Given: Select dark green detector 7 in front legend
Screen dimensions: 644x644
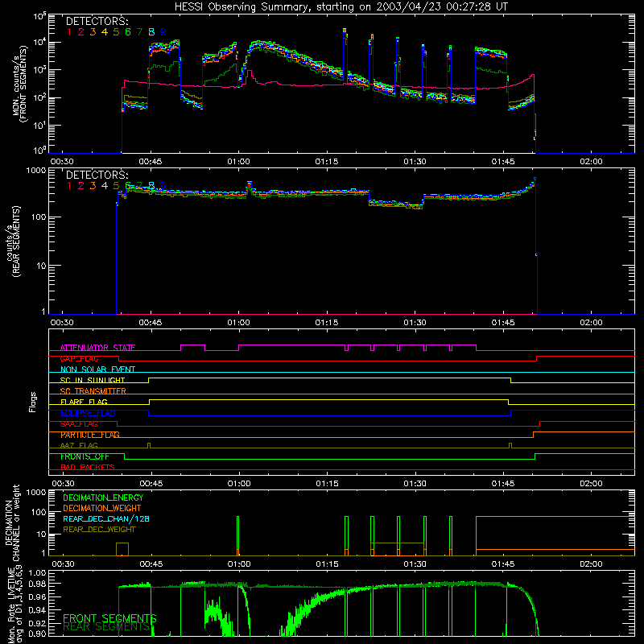Looking at the screenshot, I should (139, 32).
